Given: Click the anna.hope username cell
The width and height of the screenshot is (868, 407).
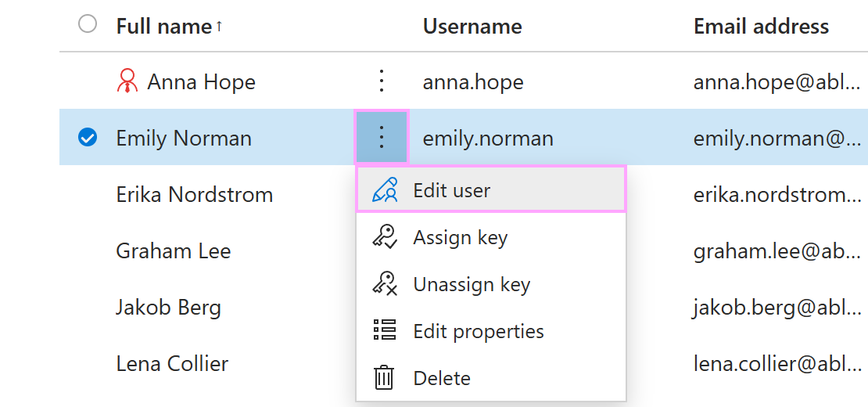Looking at the screenshot, I should coord(473,82).
